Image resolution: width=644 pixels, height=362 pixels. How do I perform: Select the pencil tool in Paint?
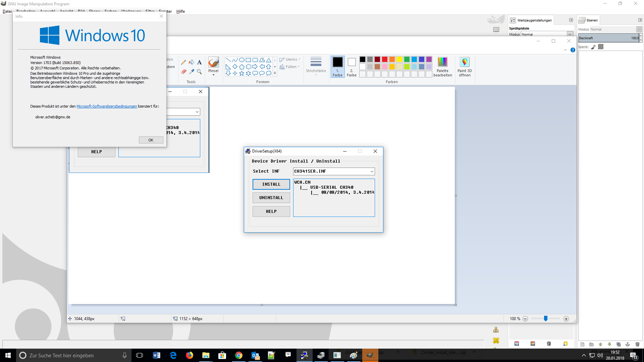(183, 62)
